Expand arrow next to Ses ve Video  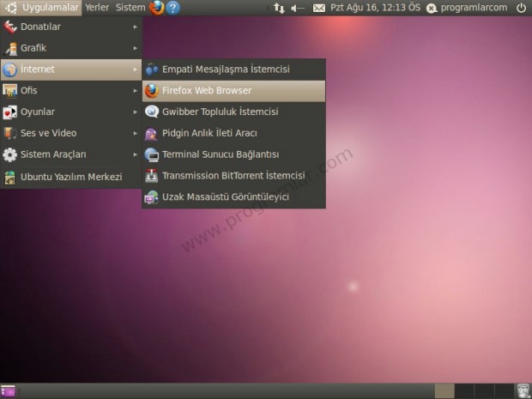pyautogui.click(x=135, y=133)
